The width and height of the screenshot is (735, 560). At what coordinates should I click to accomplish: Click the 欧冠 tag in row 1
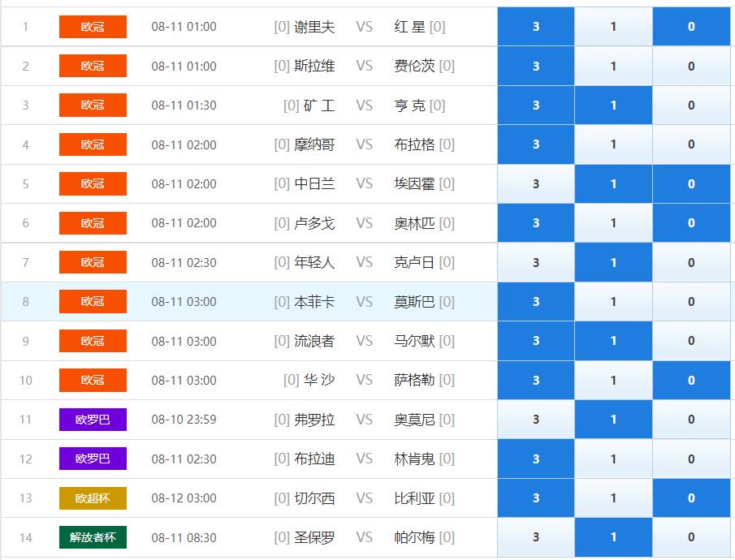click(93, 27)
